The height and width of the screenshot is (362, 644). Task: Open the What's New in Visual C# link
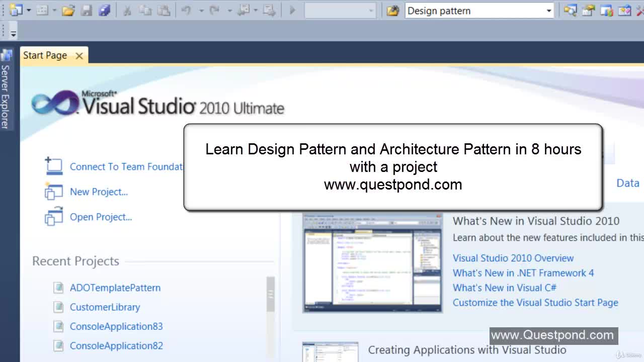click(x=505, y=288)
